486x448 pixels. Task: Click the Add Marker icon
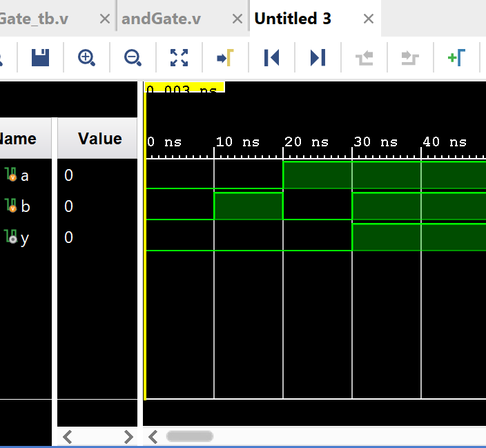[x=456, y=58]
